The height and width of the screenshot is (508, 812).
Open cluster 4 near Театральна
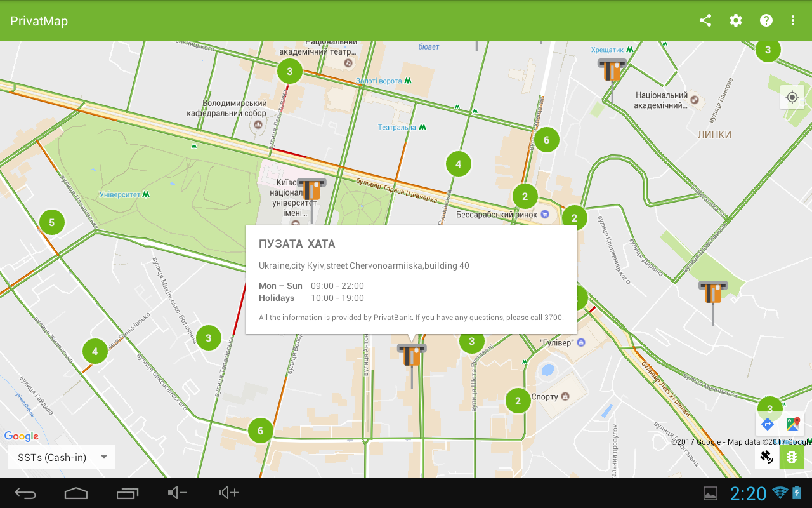tap(459, 164)
